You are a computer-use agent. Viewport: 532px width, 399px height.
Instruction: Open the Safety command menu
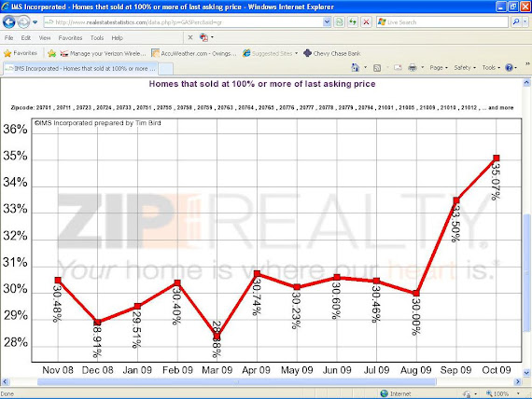pyautogui.click(x=465, y=68)
